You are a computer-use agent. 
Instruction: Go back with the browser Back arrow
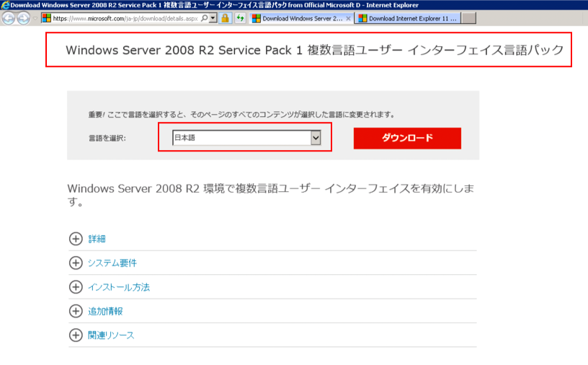pos(8,18)
